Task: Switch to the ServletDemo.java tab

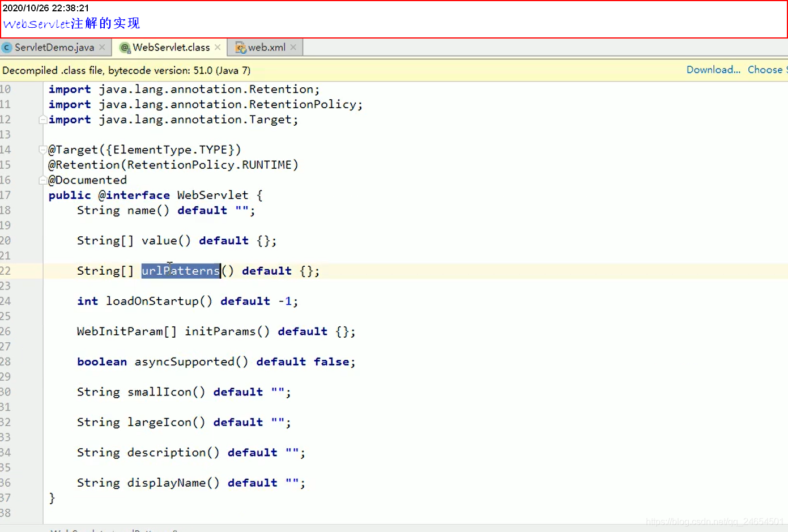Action: 54,48
